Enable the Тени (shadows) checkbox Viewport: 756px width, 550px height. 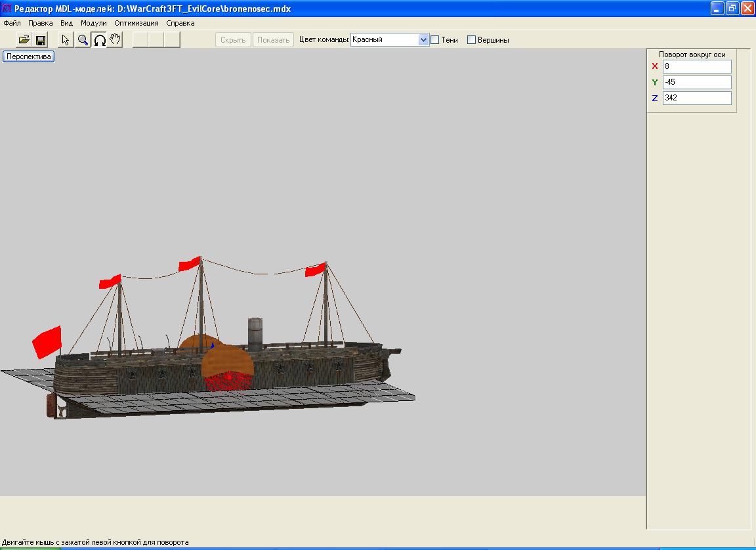[x=435, y=40]
